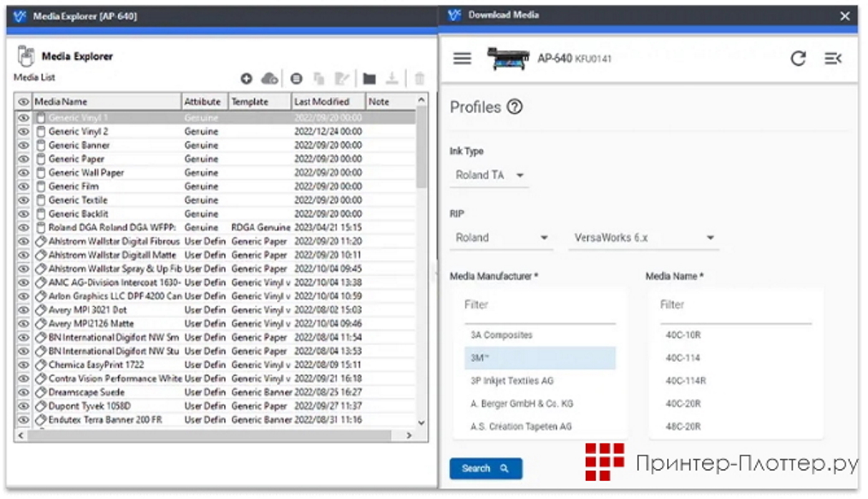Click the refresh icon beside AP-640
Image resolution: width=868 pixels, height=499 pixels.
coord(798,58)
